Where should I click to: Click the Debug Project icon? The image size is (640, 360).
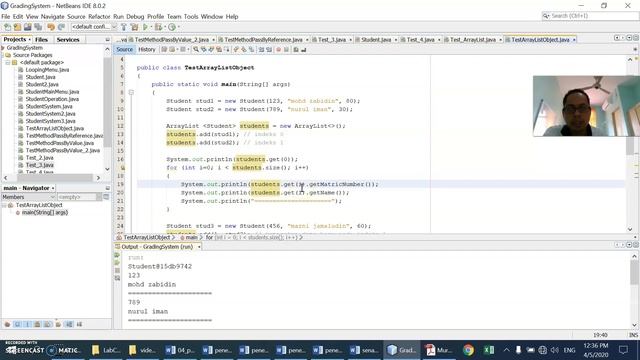click(x=158, y=27)
